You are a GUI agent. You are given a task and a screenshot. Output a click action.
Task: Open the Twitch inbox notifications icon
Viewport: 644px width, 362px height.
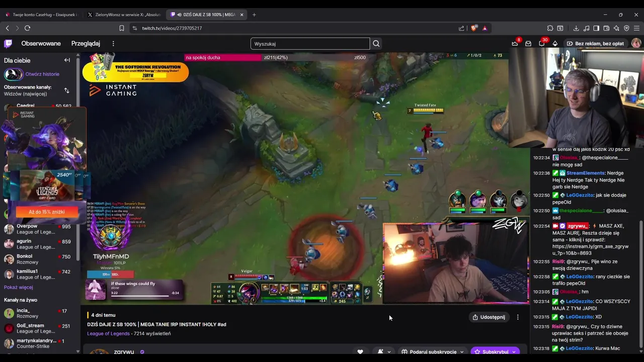528,44
